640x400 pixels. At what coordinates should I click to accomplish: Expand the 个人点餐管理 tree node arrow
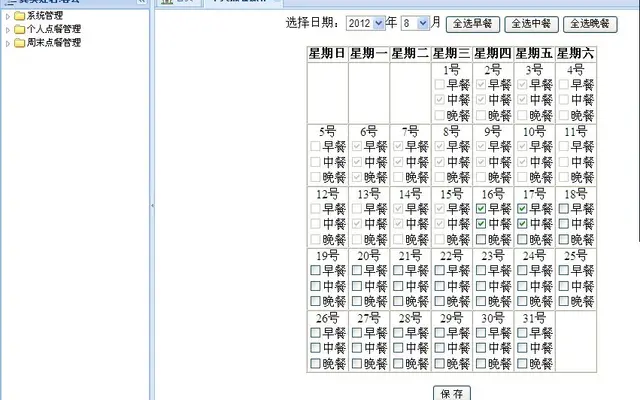click(7, 30)
